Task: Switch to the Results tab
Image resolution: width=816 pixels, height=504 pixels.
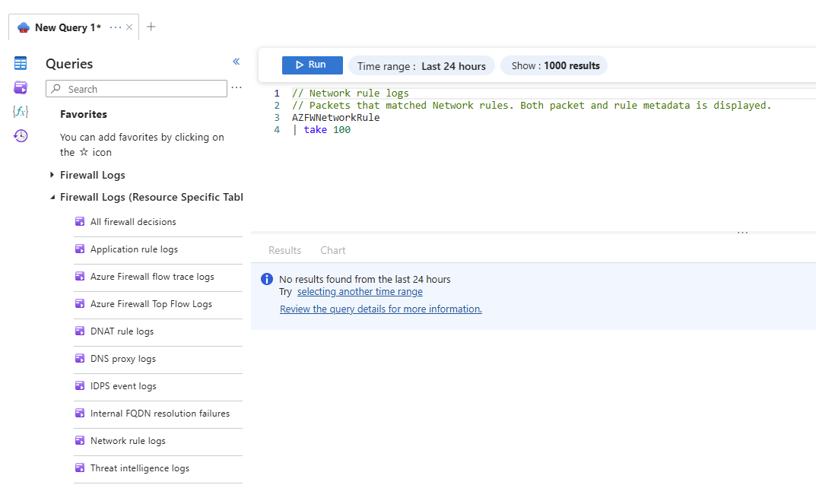Action: tap(284, 250)
